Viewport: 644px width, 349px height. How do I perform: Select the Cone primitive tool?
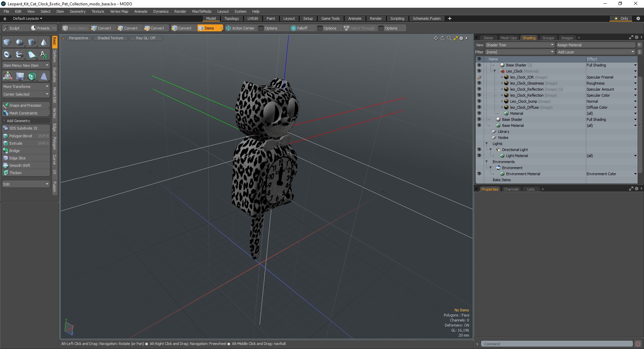(44, 42)
